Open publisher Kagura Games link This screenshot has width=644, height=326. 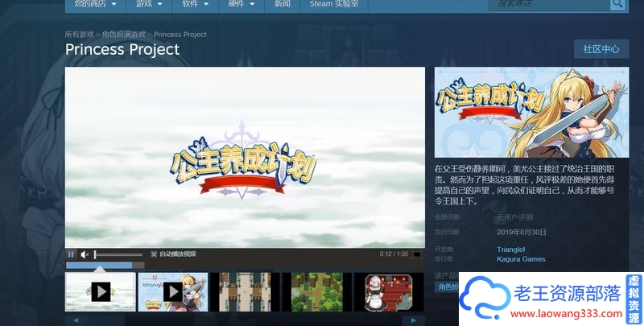tap(521, 259)
